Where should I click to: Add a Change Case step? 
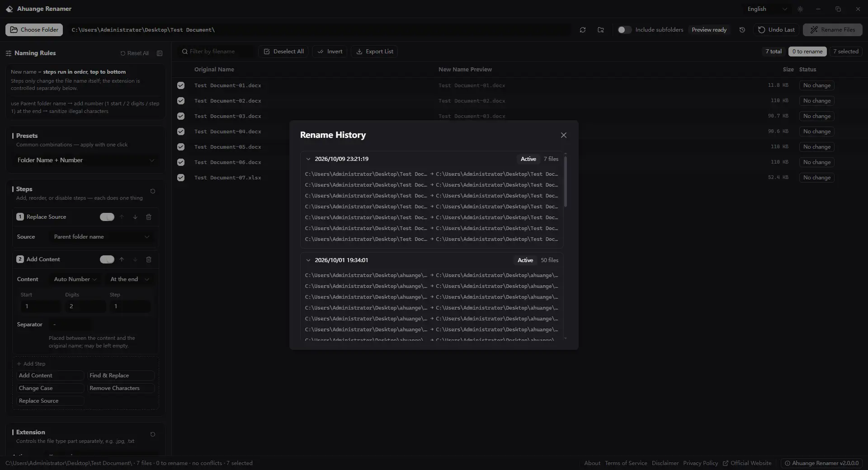pos(50,388)
